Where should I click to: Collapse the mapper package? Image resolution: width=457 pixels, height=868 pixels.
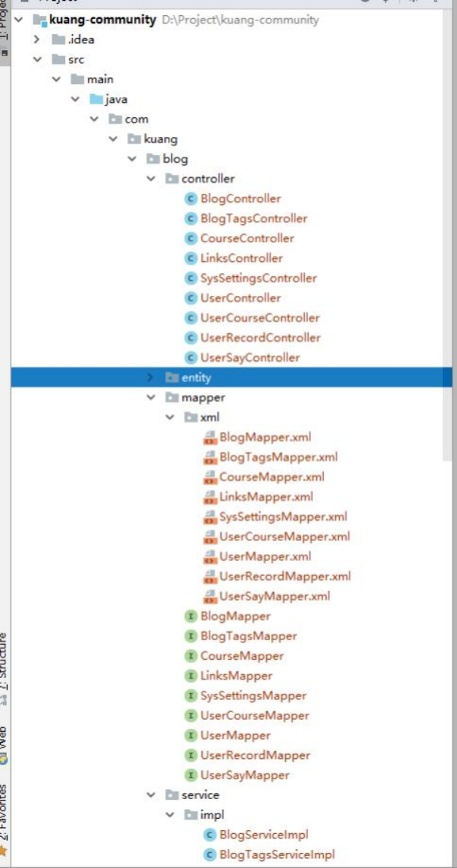tap(151, 397)
